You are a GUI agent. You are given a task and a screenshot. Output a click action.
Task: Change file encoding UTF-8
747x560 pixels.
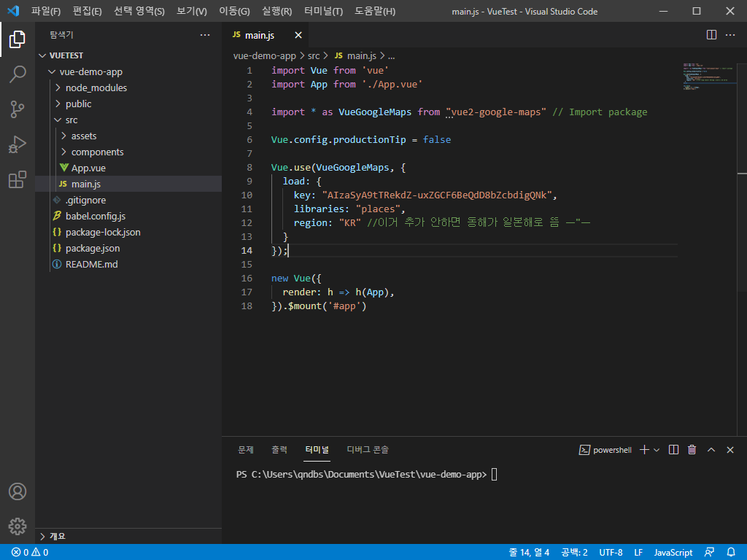pos(611,553)
